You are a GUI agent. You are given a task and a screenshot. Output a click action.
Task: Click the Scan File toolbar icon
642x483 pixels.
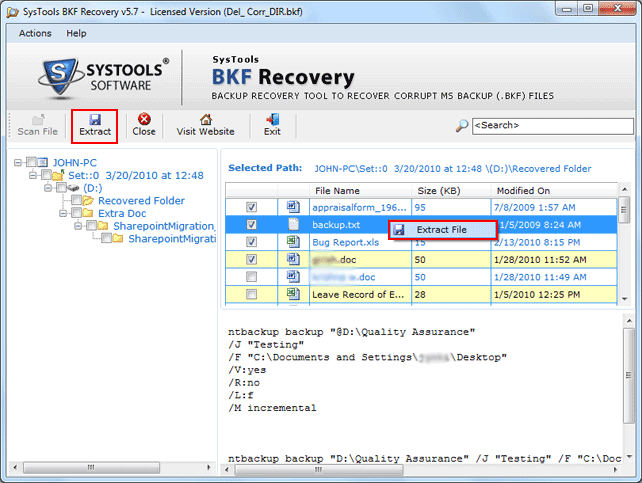point(38,120)
